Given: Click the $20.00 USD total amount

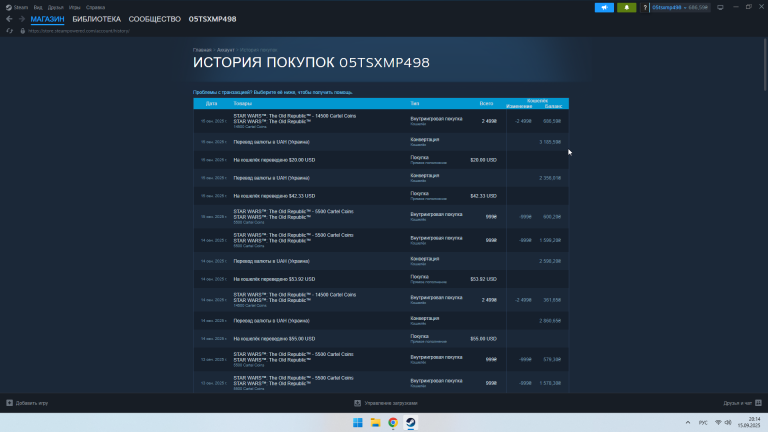Looking at the screenshot, I should click(483, 160).
